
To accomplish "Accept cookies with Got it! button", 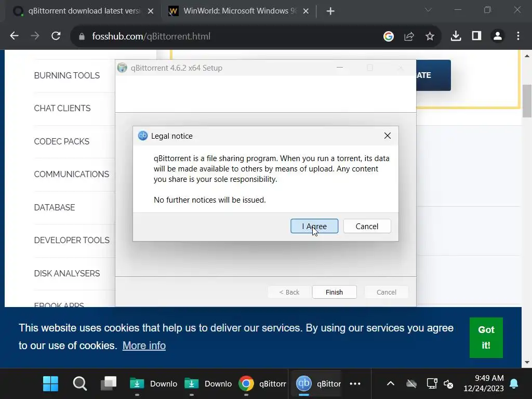I will coord(486,338).
